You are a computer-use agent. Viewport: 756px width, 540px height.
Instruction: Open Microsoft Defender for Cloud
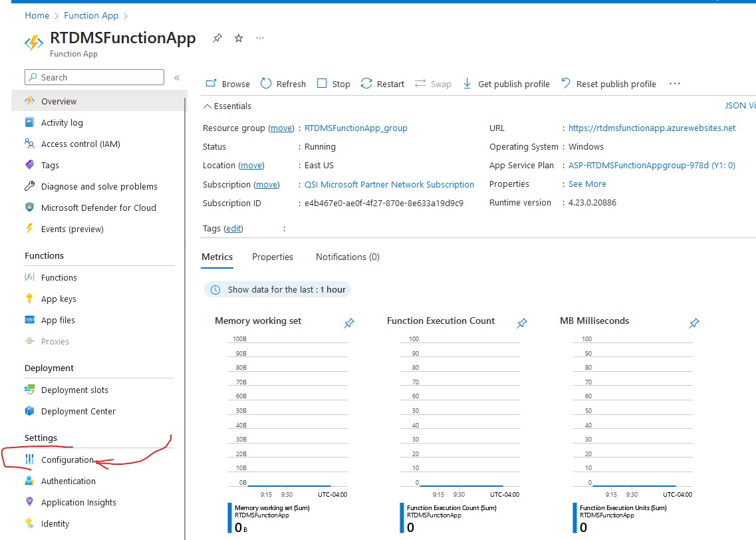click(x=98, y=207)
